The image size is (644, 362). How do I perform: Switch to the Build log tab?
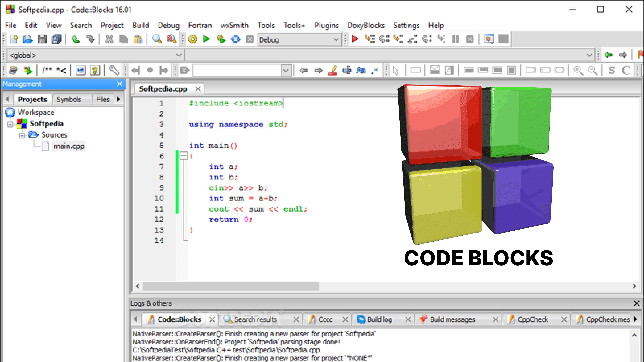pos(380,319)
